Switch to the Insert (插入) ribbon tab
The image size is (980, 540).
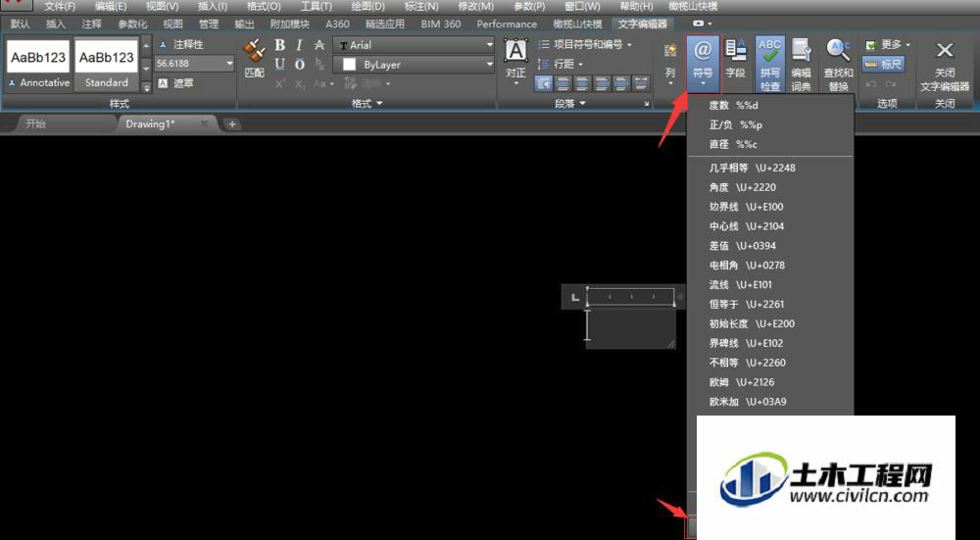click(x=56, y=24)
